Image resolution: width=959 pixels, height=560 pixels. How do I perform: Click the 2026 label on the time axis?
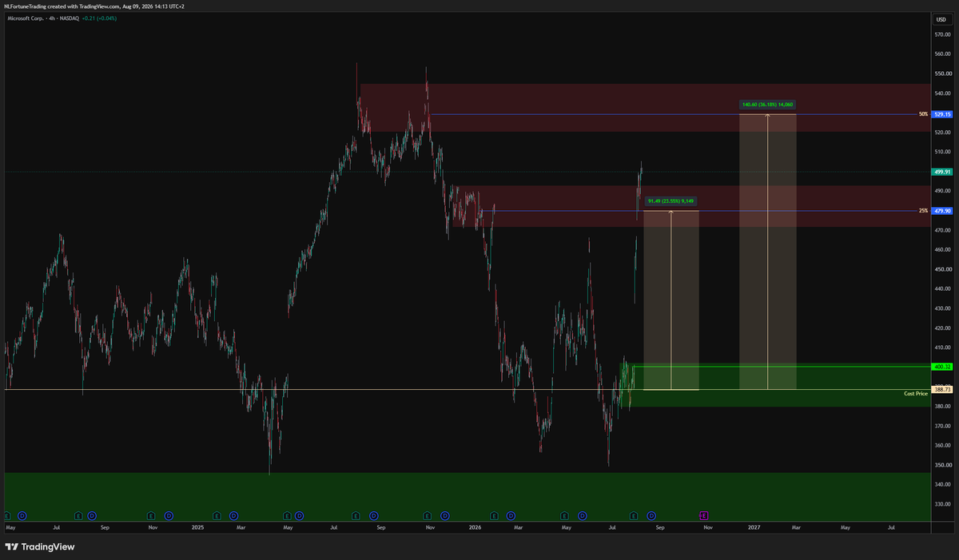click(476, 528)
